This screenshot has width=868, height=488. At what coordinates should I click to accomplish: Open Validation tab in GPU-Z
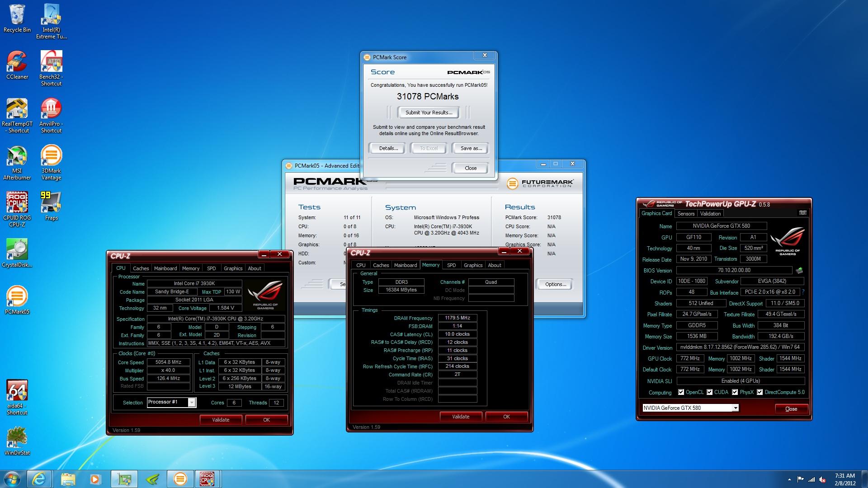point(710,214)
